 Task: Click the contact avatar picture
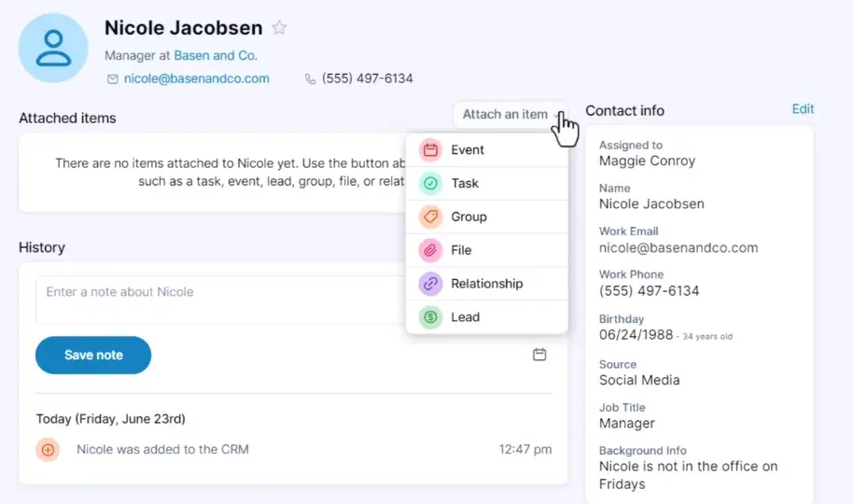pos(53,48)
